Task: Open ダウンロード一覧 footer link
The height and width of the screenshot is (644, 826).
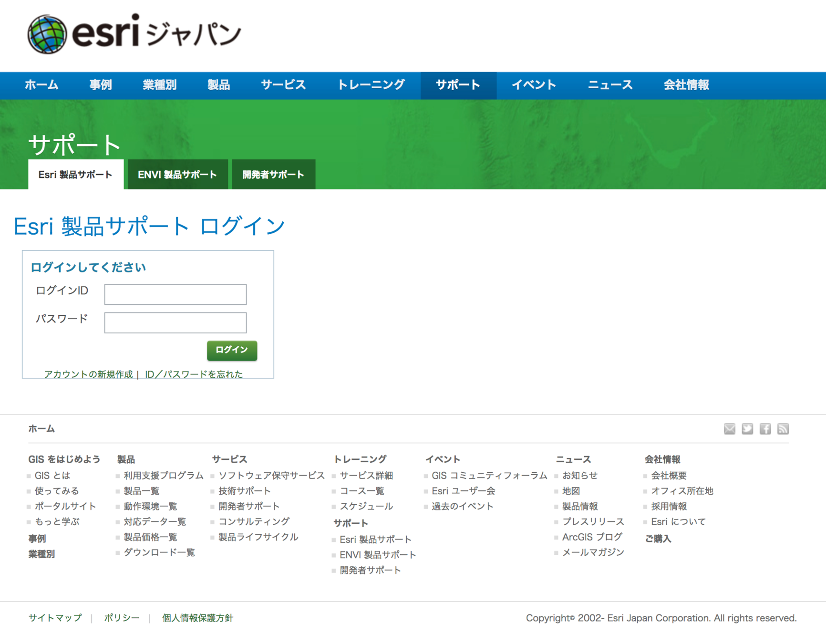Action: (x=159, y=552)
